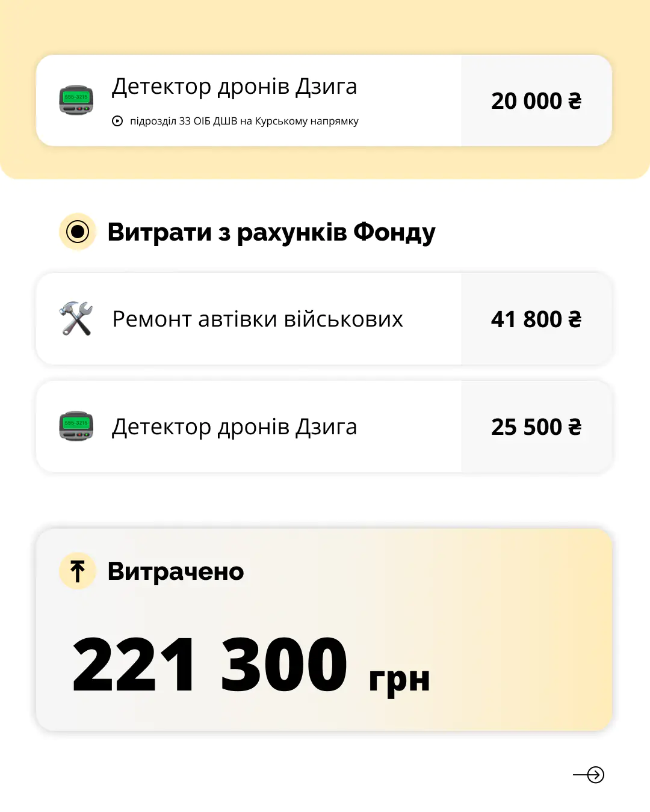Click the "Витрачено" heading
This screenshot has width=650, height=812.
point(175,571)
